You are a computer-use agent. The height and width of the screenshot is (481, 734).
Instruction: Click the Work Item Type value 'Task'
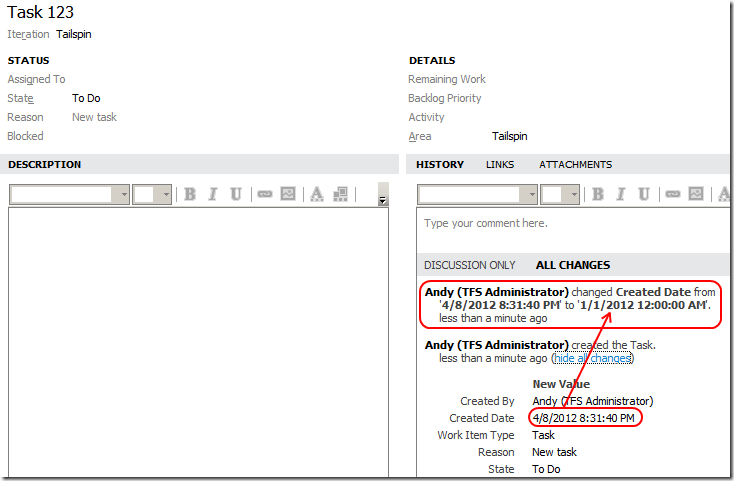(543, 435)
